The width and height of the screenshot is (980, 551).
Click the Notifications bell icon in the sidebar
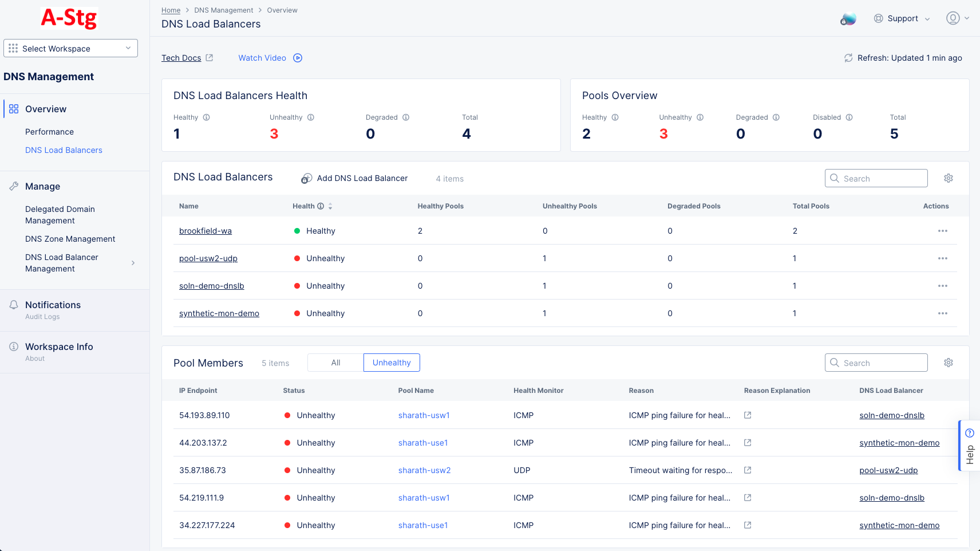point(13,304)
